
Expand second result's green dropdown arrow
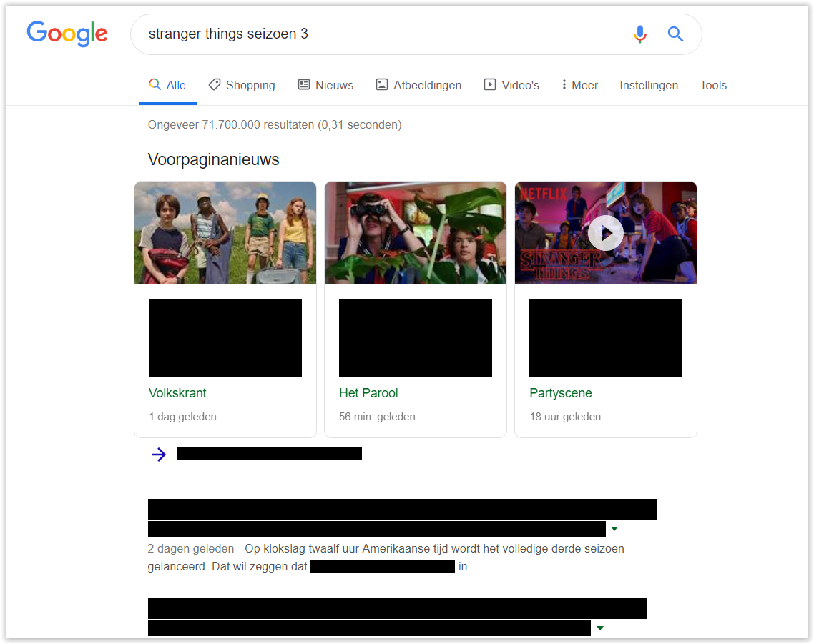(600, 628)
